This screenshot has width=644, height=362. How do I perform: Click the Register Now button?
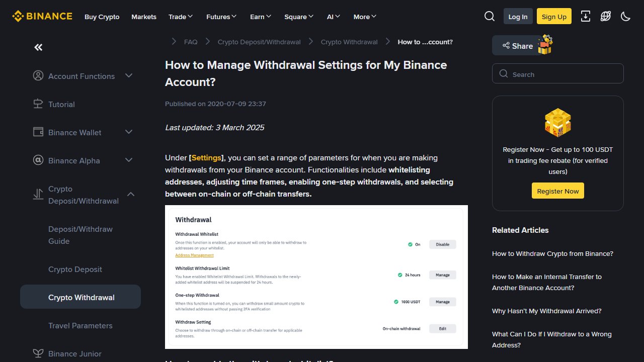point(558,191)
